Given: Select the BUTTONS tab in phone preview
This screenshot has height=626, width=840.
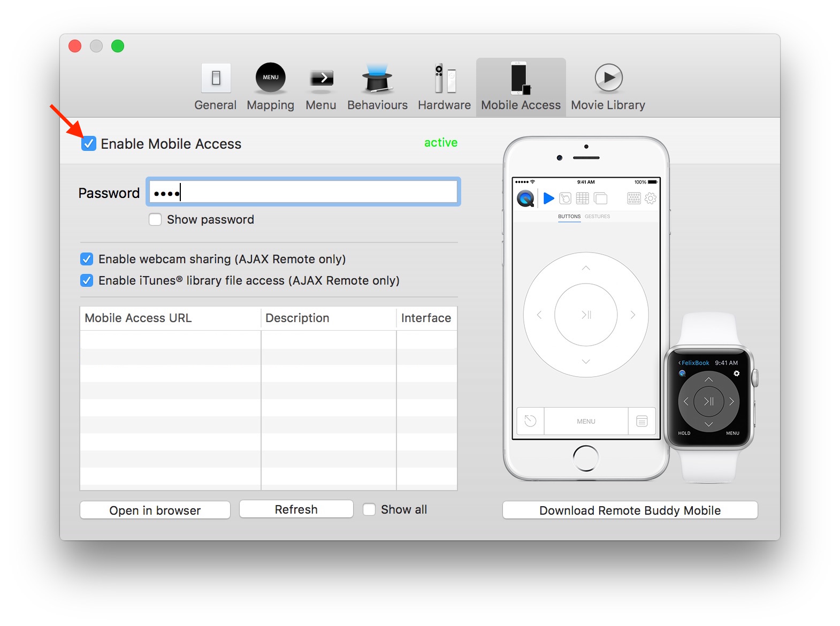Looking at the screenshot, I should (x=569, y=217).
